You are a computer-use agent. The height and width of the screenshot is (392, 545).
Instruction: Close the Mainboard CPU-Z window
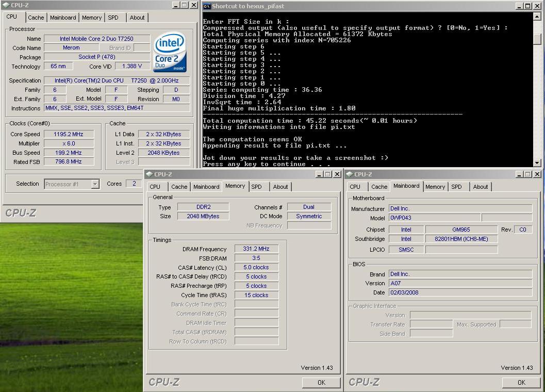pyautogui.click(x=537, y=174)
